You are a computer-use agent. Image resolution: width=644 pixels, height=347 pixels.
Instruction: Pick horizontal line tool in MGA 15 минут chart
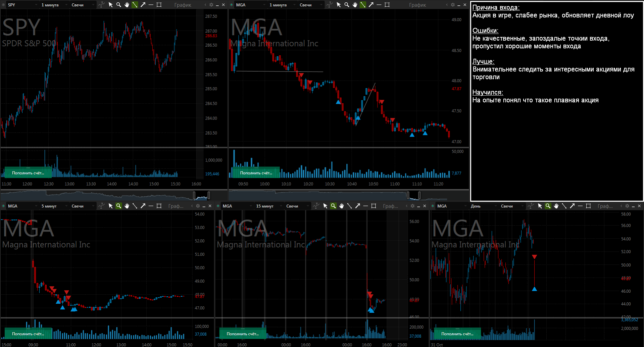coord(365,206)
